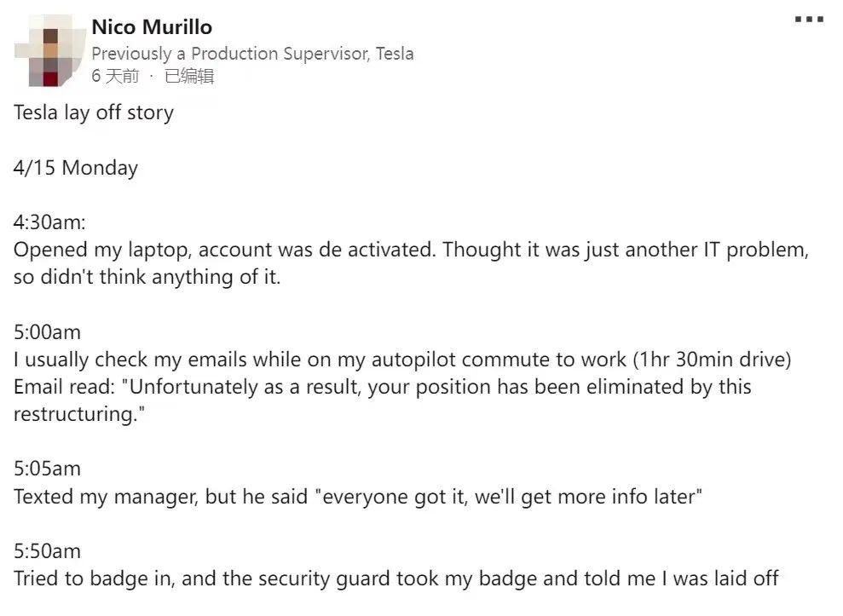Image resolution: width=843 pixels, height=616 pixels.
Task: Click the 'Email read:' quoted line
Action: pos(382,387)
